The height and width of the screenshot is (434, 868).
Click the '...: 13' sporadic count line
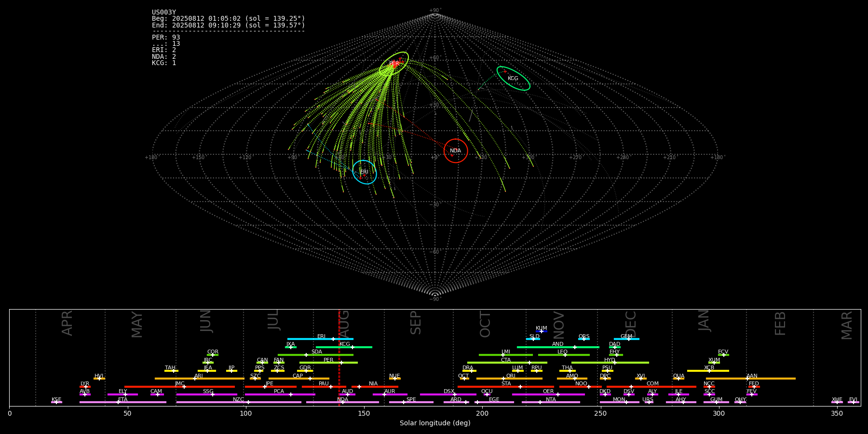[x=166, y=44]
